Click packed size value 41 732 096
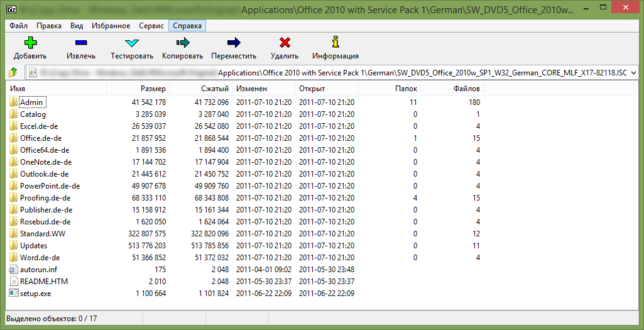Screen dimensions: 644x330 [212, 102]
